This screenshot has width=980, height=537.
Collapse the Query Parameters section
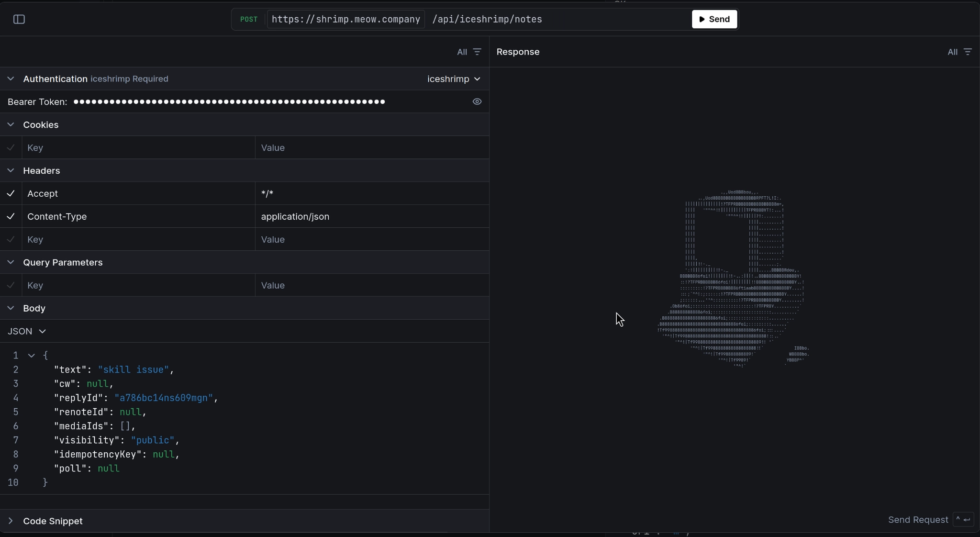pos(11,262)
